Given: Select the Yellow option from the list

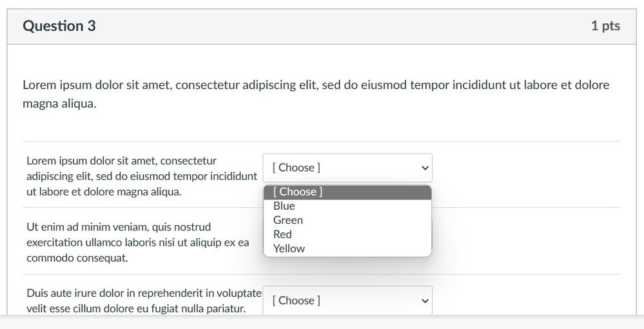Looking at the screenshot, I should pyautogui.click(x=289, y=248).
